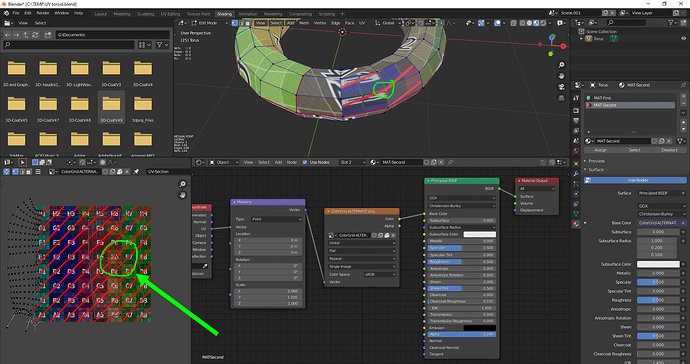Screen dimensions: 690x364
Task: Click the Select material button
Action: (635, 150)
